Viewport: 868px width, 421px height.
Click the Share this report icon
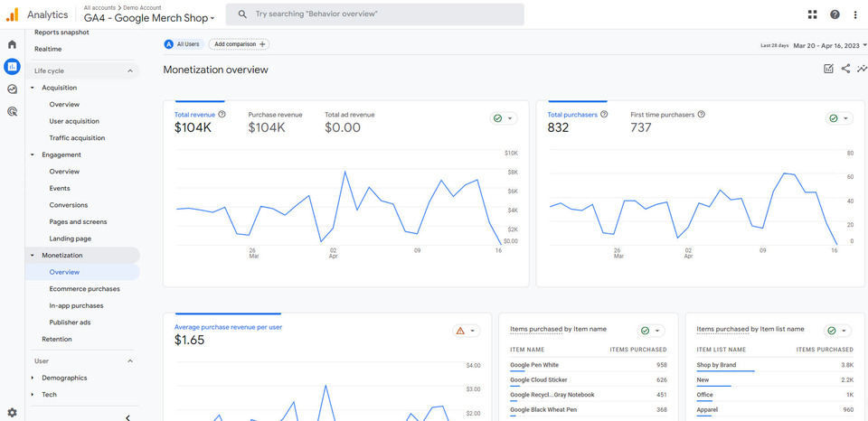click(845, 69)
